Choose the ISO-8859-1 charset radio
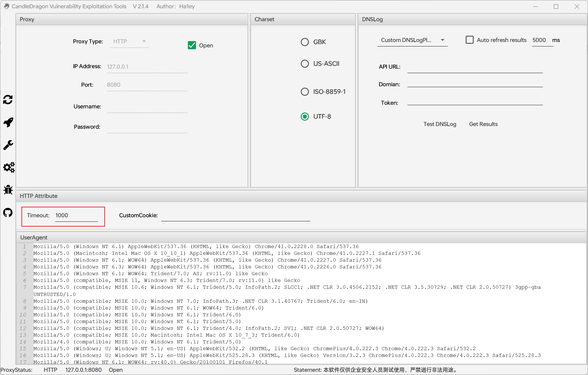Viewport: 588px width, 375px height. click(x=304, y=92)
